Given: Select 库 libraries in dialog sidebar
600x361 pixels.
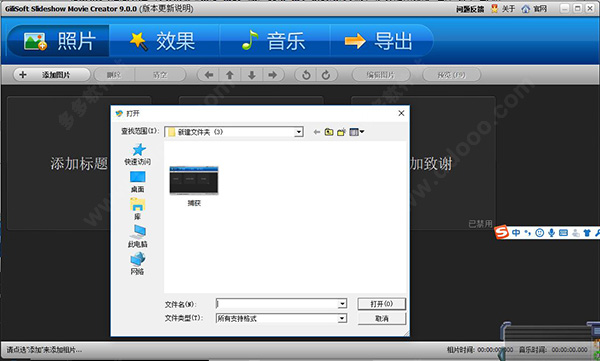Looking at the screenshot, I should coord(138,209).
